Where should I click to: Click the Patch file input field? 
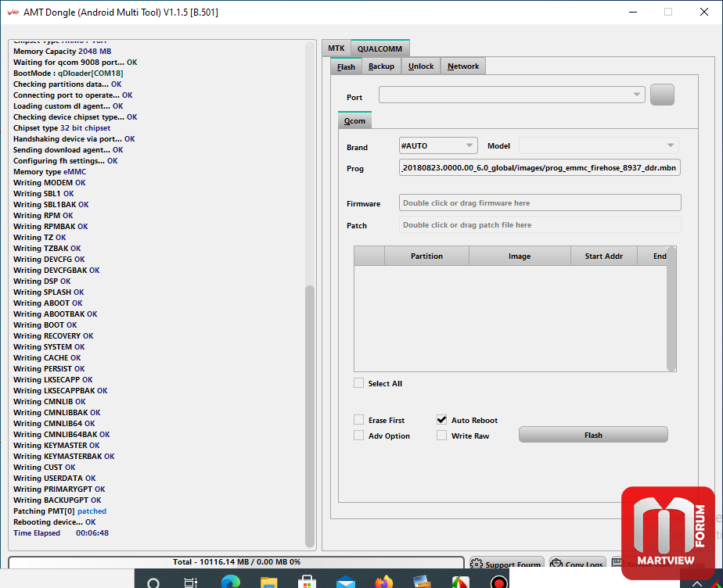[539, 225]
